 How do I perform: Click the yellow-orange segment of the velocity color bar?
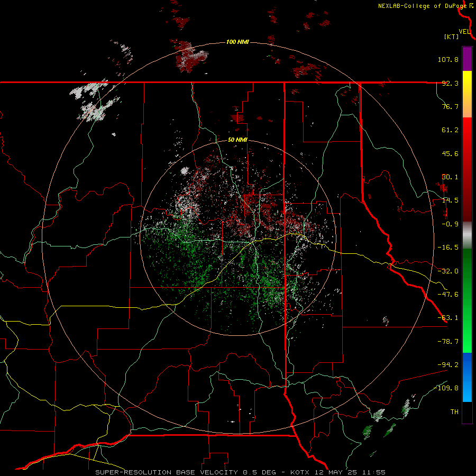point(467,94)
